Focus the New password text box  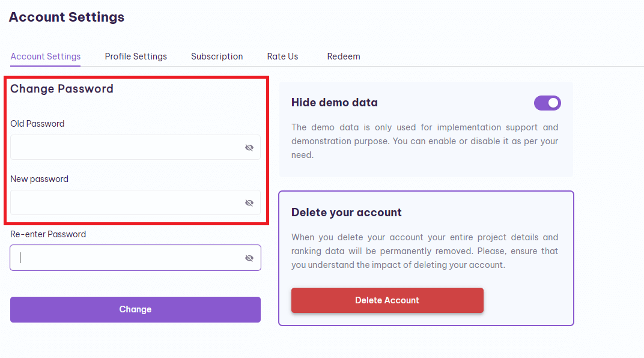click(x=136, y=202)
